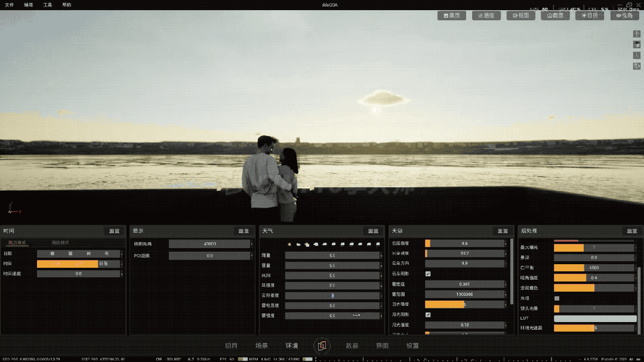Toggle the 云朵阴影 checkbox
The width and height of the screenshot is (644, 362).
pos(428,274)
